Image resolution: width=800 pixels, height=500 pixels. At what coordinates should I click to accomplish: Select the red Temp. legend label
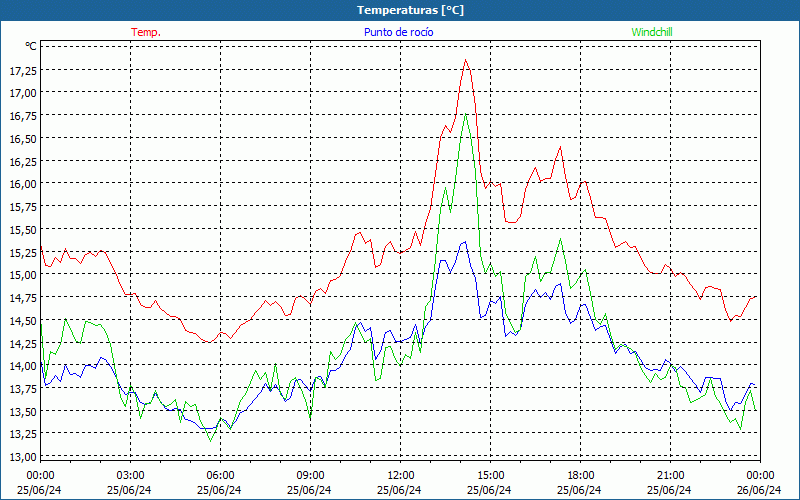click(x=146, y=32)
